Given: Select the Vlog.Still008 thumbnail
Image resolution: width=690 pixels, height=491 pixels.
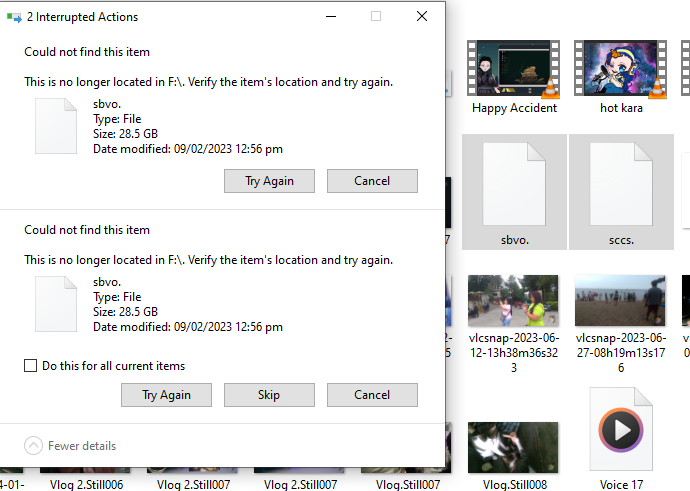Looking at the screenshot, I should click(x=513, y=447).
